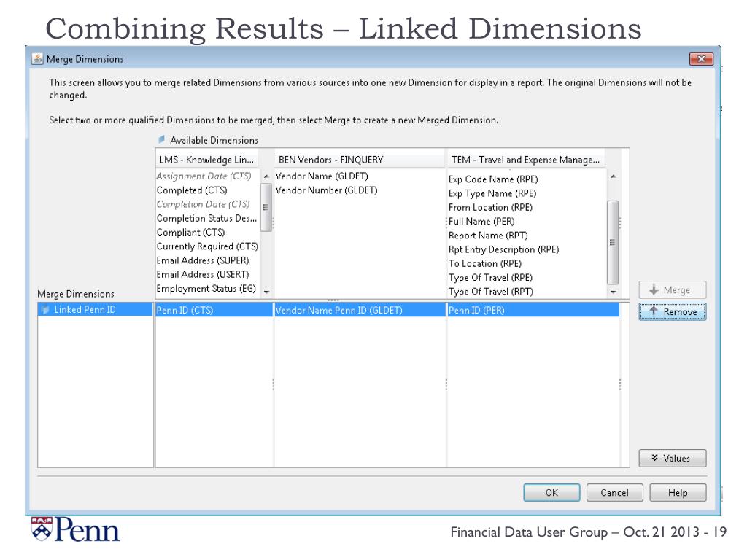The height and width of the screenshot is (560, 747).
Task: Select Report Name (RPT)
Action: pyautogui.click(x=488, y=236)
